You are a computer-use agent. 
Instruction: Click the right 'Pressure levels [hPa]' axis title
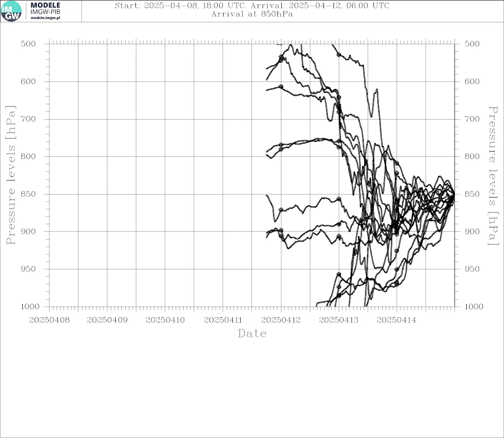pyautogui.click(x=493, y=176)
